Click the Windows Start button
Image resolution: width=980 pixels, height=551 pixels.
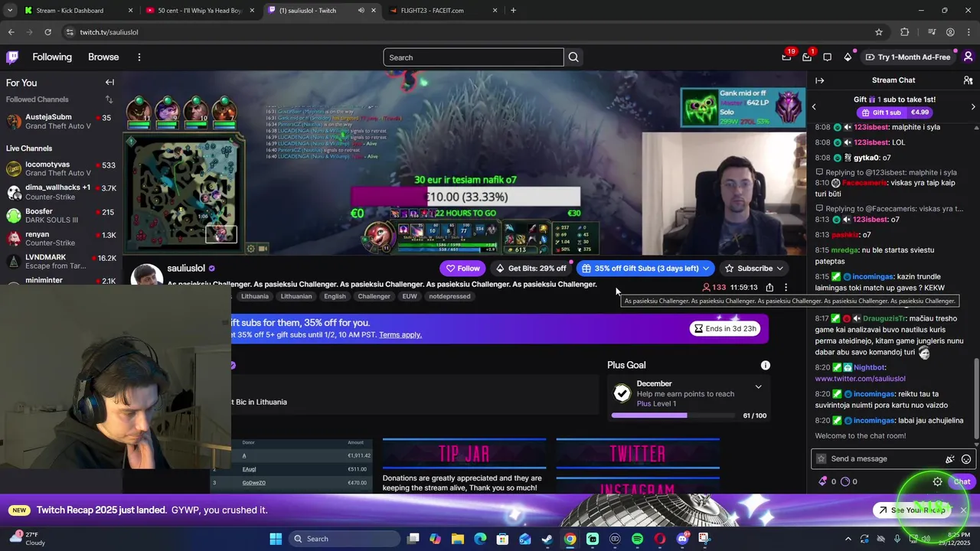(276, 539)
